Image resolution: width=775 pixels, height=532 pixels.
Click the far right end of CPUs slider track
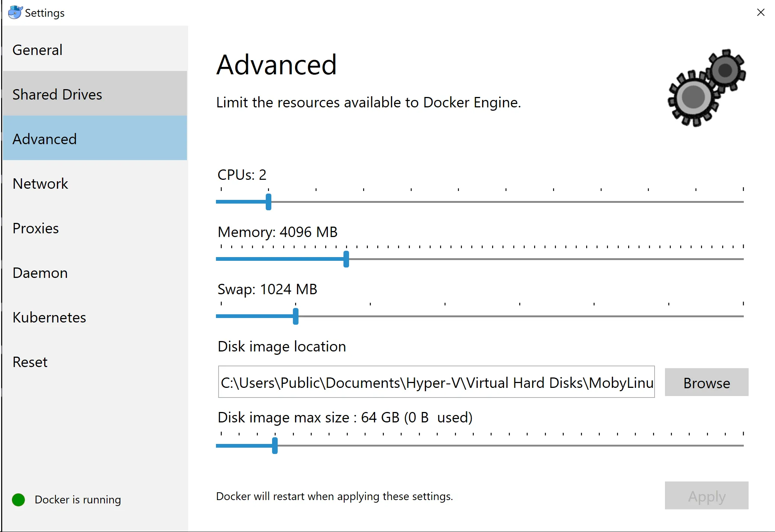click(742, 202)
